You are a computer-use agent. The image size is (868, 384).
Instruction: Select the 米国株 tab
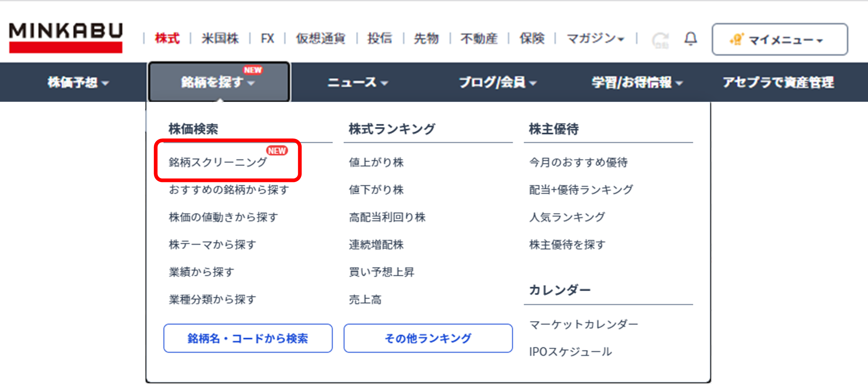pos(220,38)
